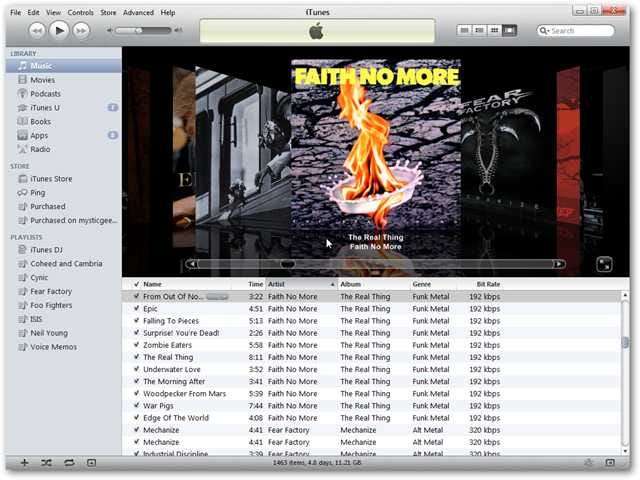Open the File menu

coord(16,13)
